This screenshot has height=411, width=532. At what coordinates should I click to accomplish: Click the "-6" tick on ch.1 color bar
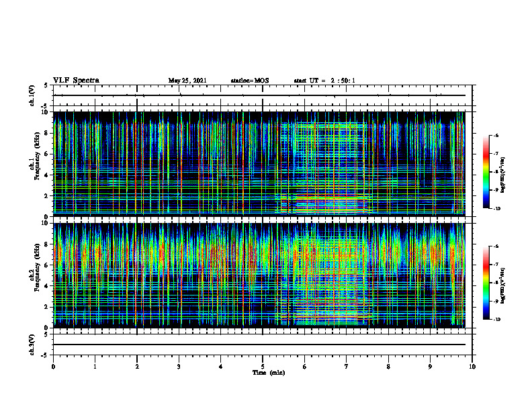[495, 136]
